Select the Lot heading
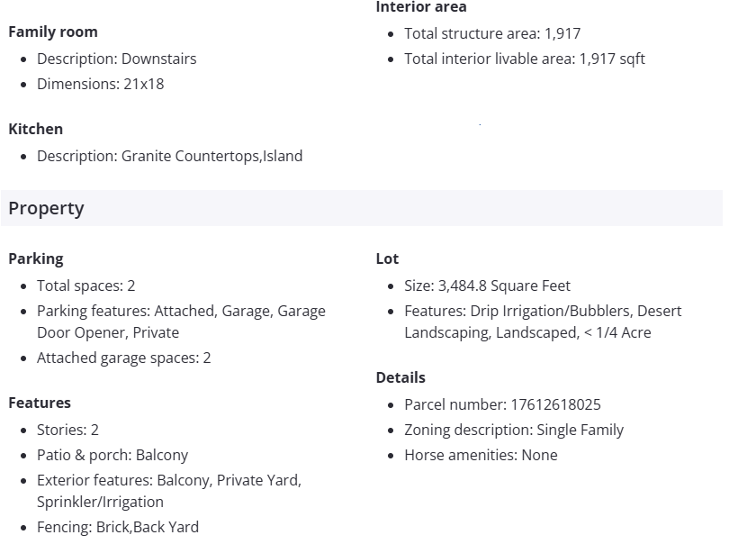Screen dimensions: 756x544 click(x=387, y=258)
